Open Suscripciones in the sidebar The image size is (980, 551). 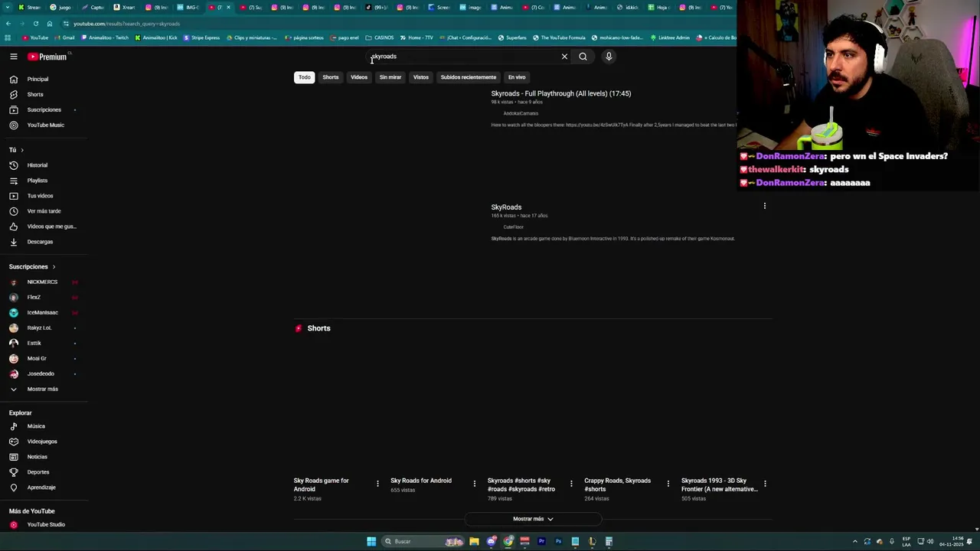42,109
